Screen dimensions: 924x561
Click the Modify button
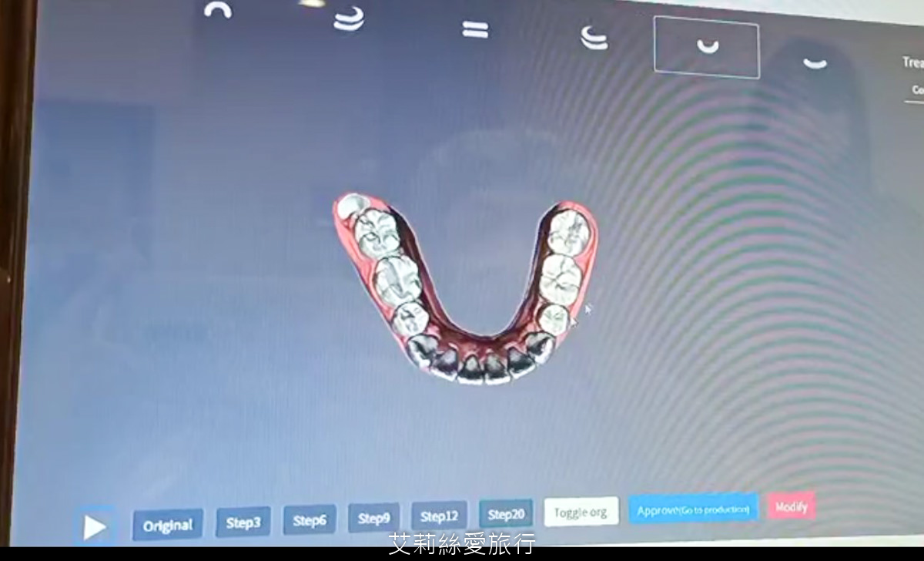tap(791, 506)
